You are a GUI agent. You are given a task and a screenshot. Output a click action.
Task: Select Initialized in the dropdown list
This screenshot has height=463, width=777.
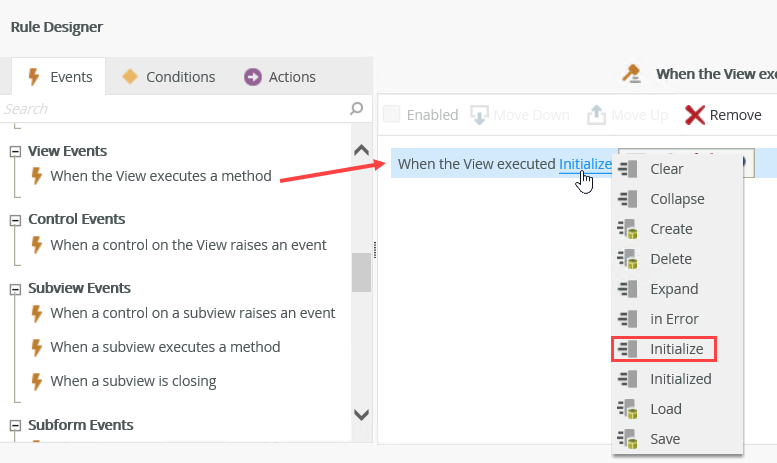point(680,379)
